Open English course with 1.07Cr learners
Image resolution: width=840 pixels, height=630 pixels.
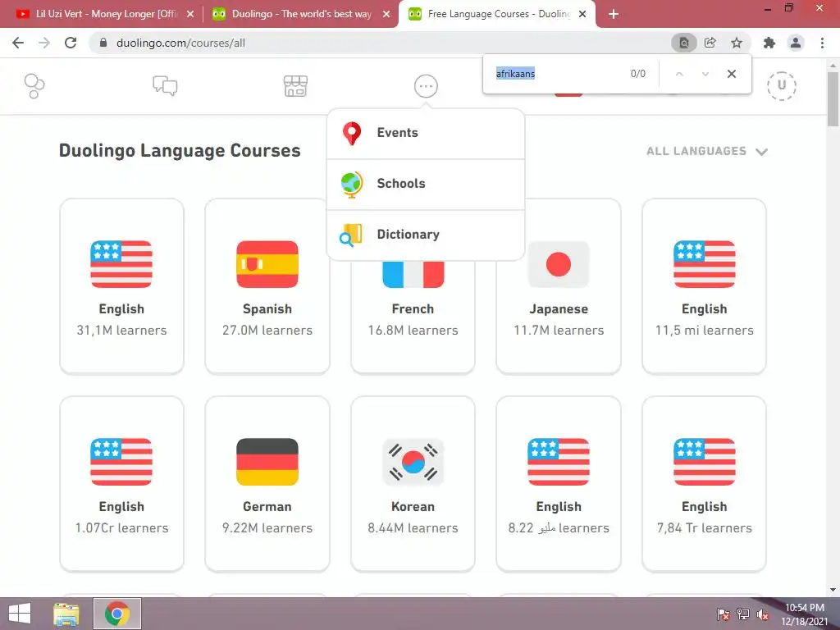121,484
